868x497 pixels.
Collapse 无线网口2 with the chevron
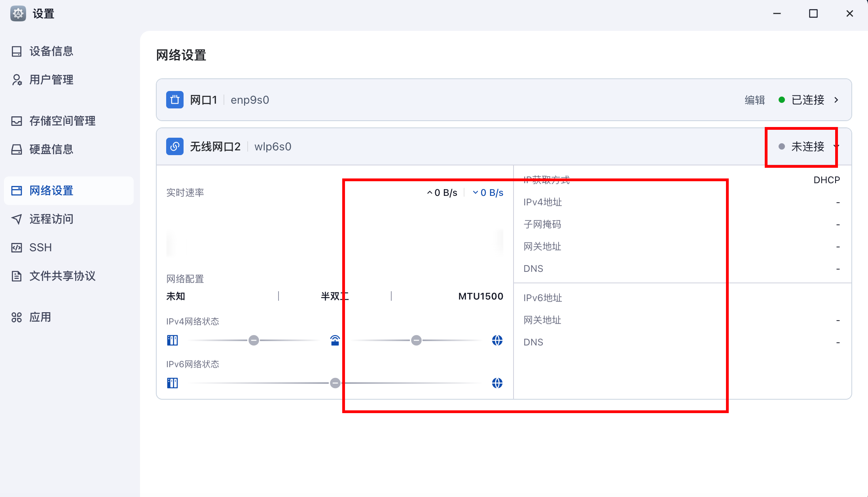836,146
